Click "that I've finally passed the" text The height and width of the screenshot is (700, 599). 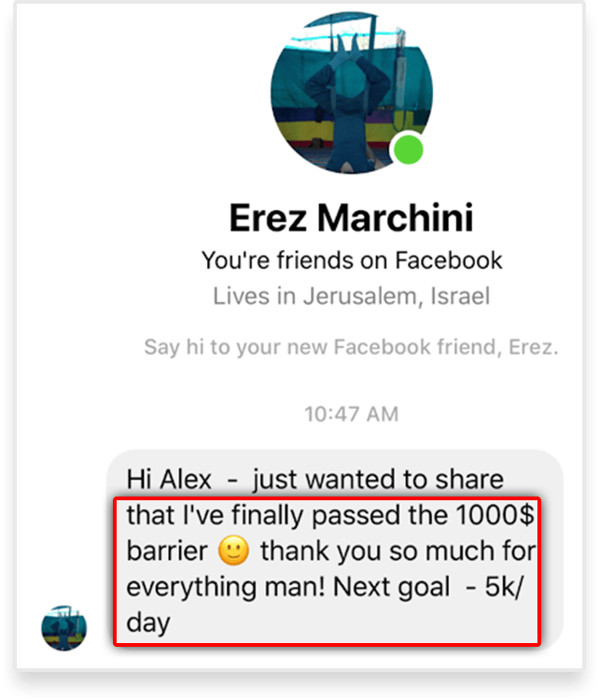[288, 515]
